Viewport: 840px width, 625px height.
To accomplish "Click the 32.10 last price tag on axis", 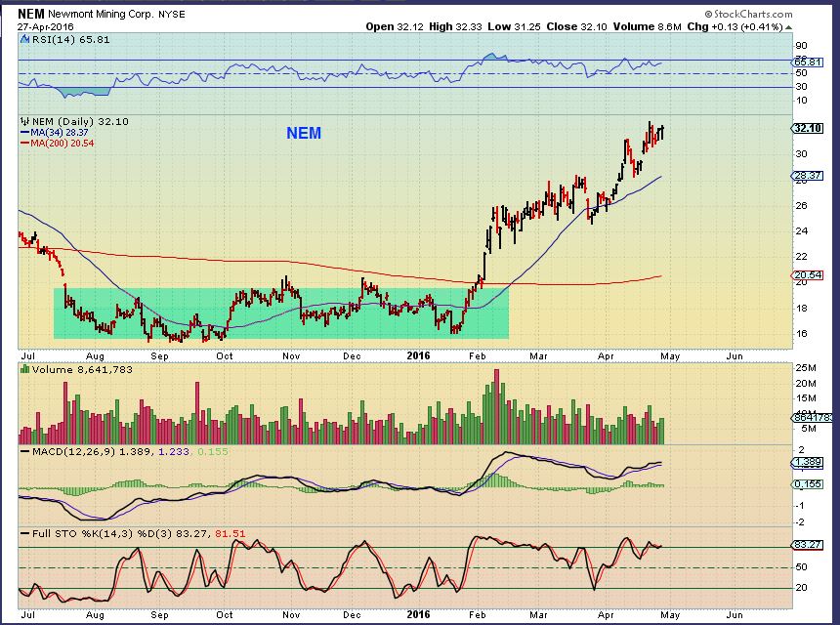I will (808, 128).
